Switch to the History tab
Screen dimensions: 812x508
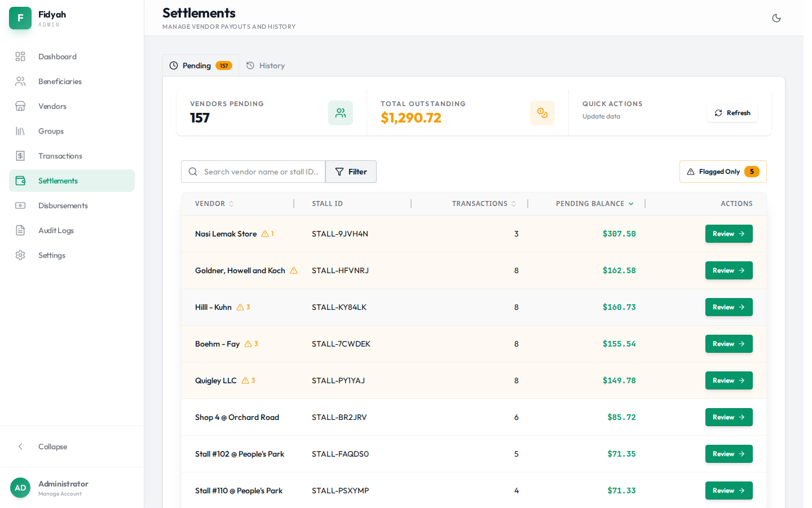tap(266, 65)
